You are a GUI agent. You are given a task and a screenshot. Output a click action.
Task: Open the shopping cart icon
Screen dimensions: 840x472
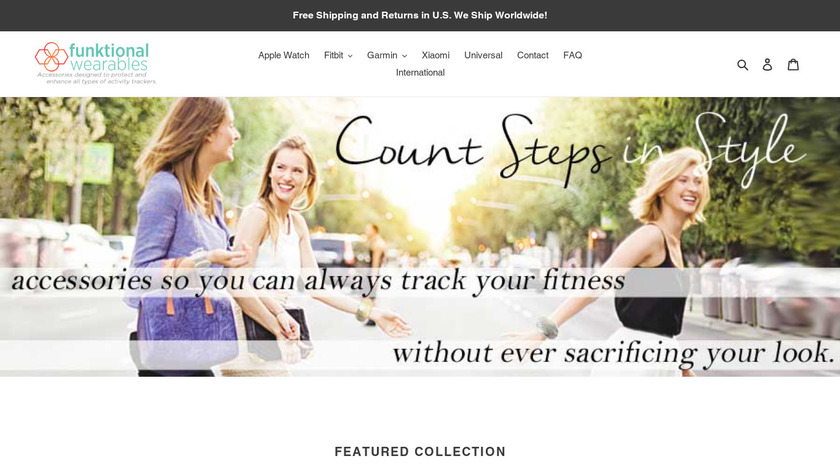click(793, 64)
